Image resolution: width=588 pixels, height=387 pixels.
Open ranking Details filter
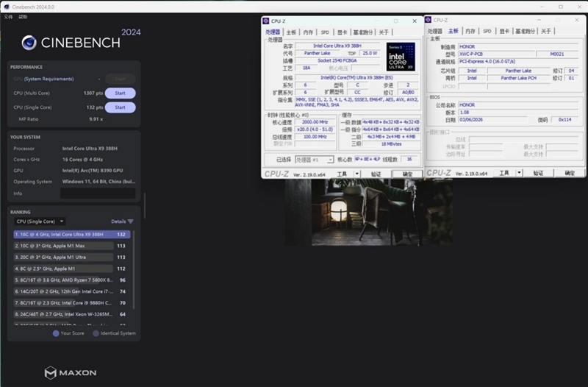122,221
